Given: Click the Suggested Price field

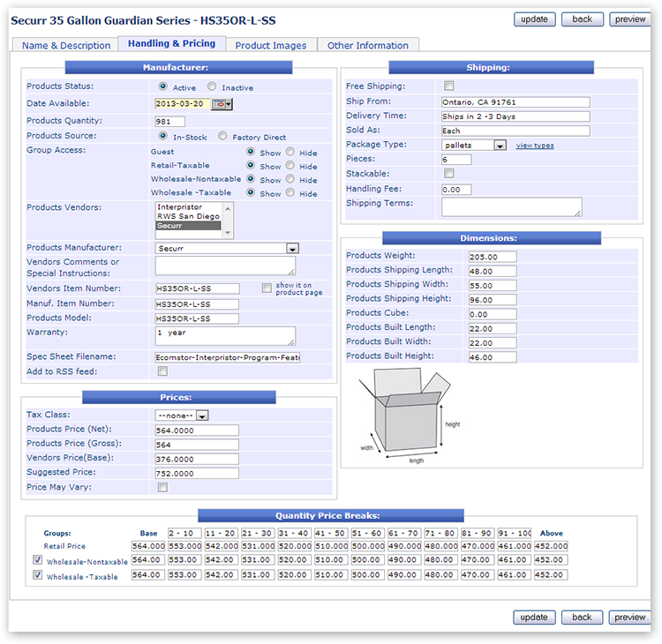Looking at the screenshot, I should tap(197, 474).
